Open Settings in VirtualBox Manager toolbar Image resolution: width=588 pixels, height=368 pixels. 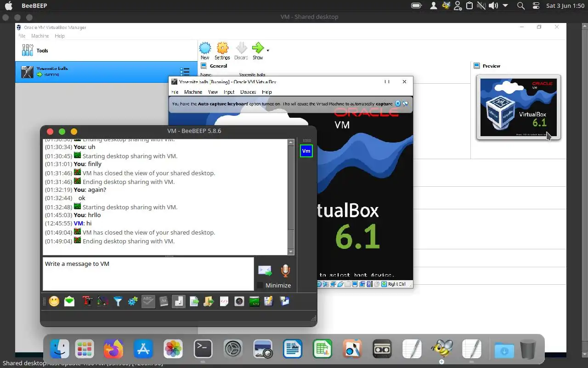click(222, 51)
